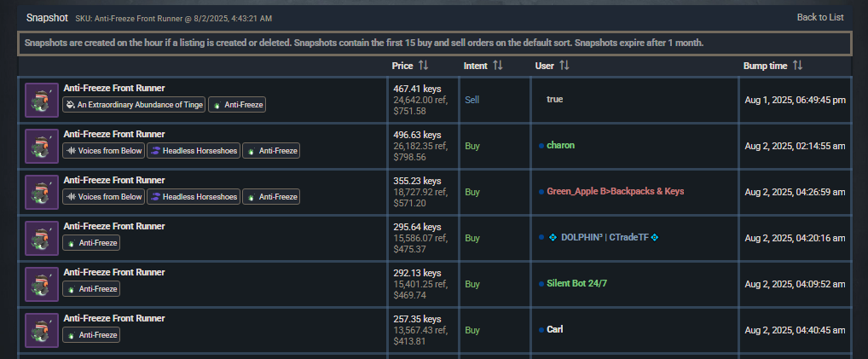Select price 295.64 keys
868x359 pixels.
(x=418, y=226)
